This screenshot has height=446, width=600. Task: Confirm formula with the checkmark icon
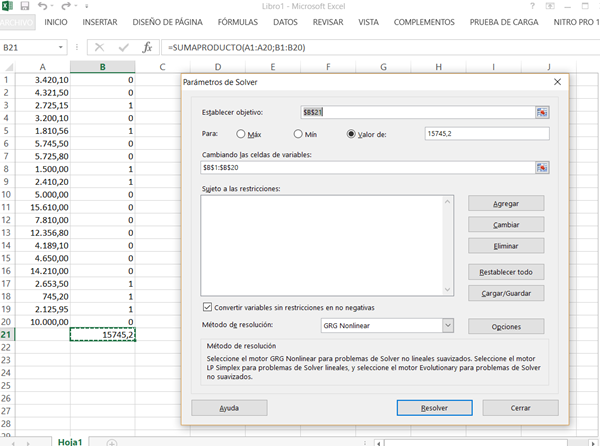[x=123, y=47]
